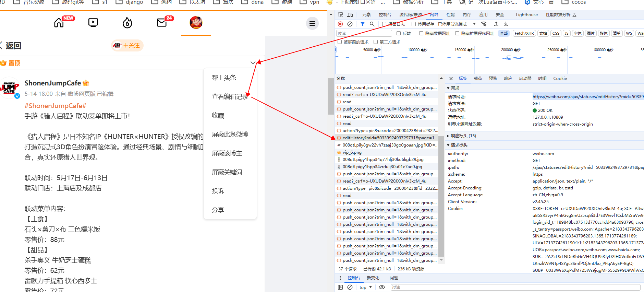644x292 pixels.
Task: Clear the console with the ban icon
Action: click(350, 287)
